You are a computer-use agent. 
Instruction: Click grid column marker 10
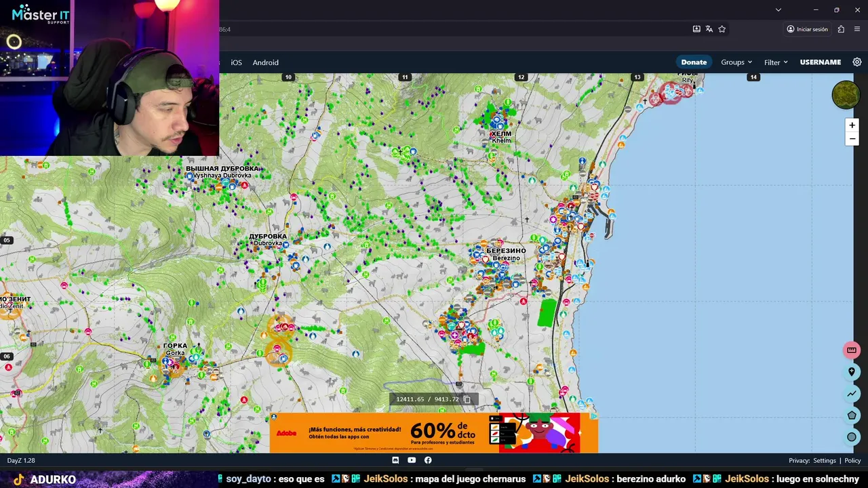click(288, 77)
